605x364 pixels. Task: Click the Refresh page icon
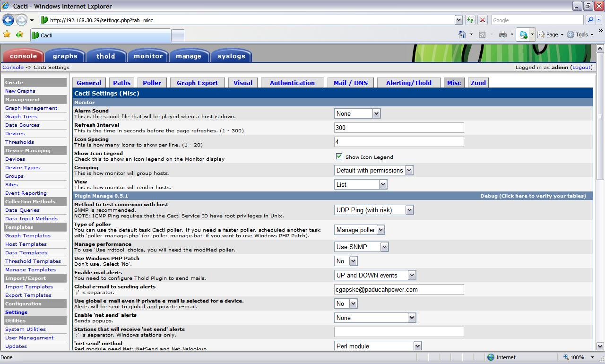click(x=470, y=20)
